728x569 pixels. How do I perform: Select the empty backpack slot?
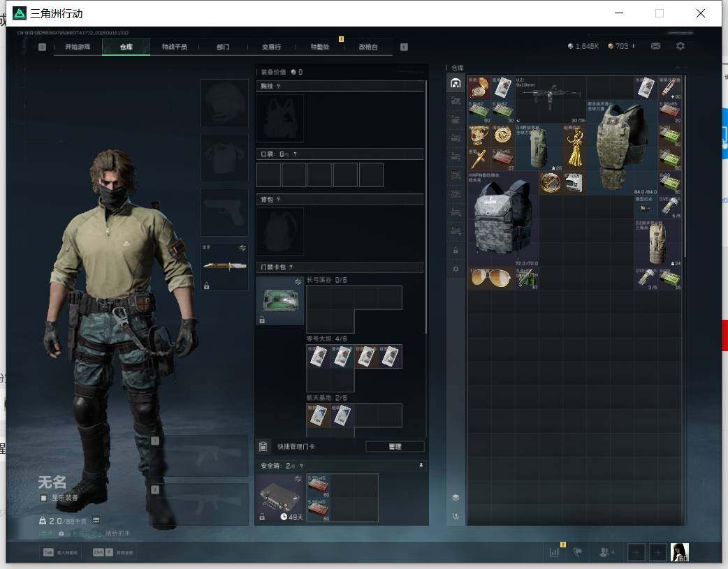[280, 231]
